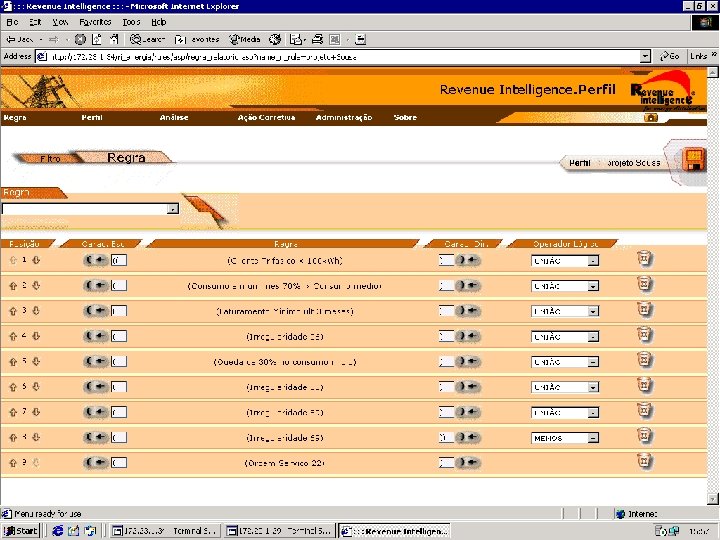This screenshot has width=720, height=540.
Task: Click the trash icon for row 3
Action: pos(645,309)
